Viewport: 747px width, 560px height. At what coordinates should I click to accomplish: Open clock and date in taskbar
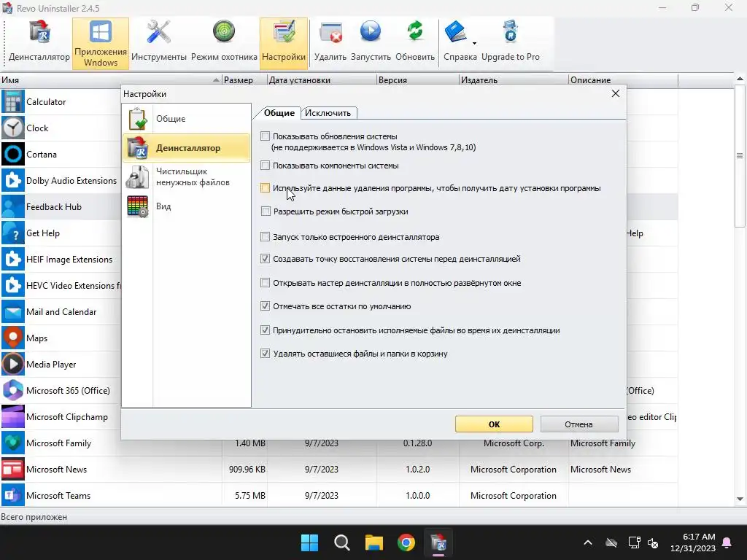[x=693, y=542]
